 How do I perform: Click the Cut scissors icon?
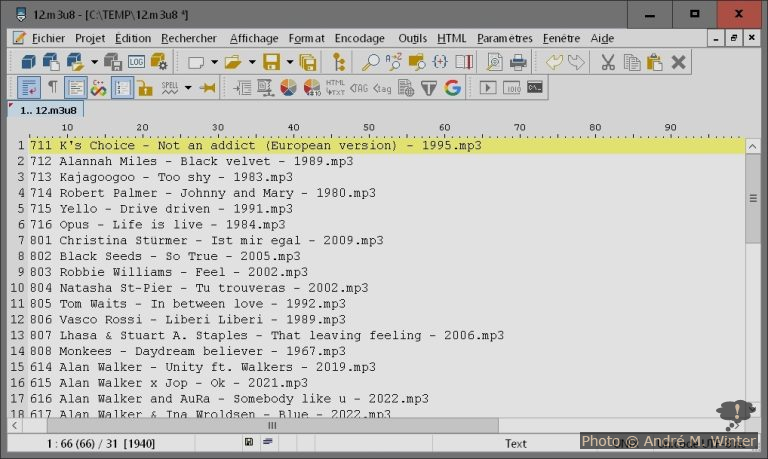[x=607, y=62]
